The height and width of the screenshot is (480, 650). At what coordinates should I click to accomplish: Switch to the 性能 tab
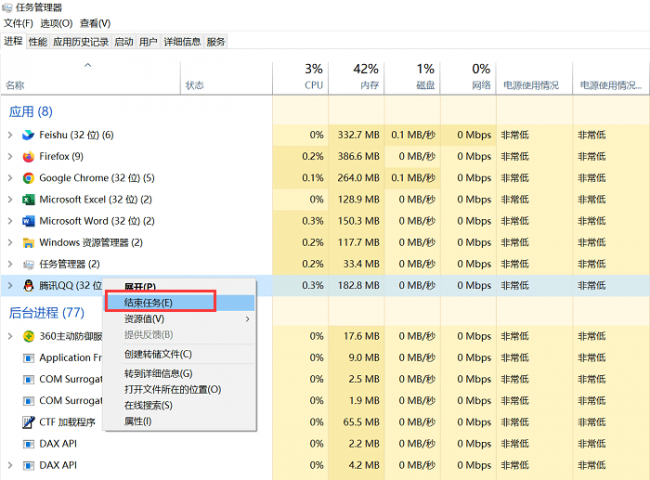[38, 41]
